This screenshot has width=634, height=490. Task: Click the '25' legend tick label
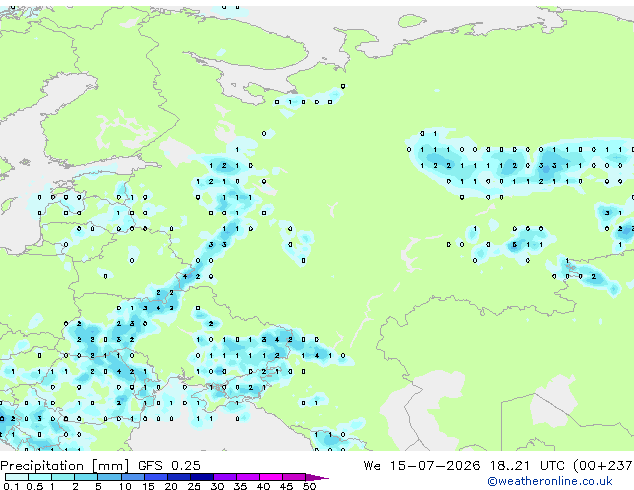(x=194, y=486)
